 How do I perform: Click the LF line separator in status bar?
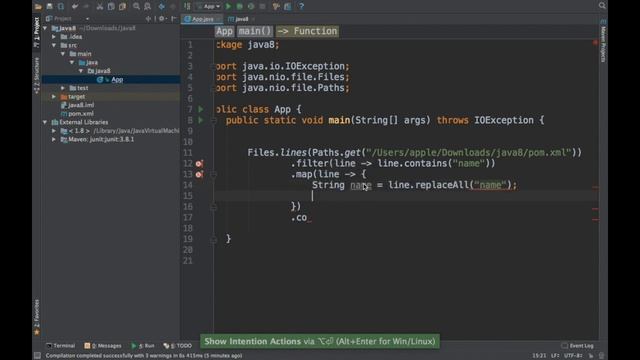coord(555,356)
